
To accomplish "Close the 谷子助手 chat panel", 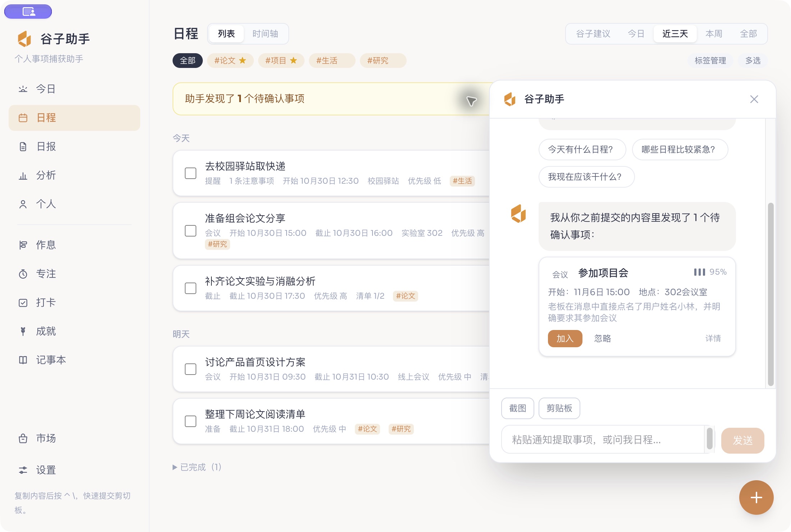I will 754,99.
